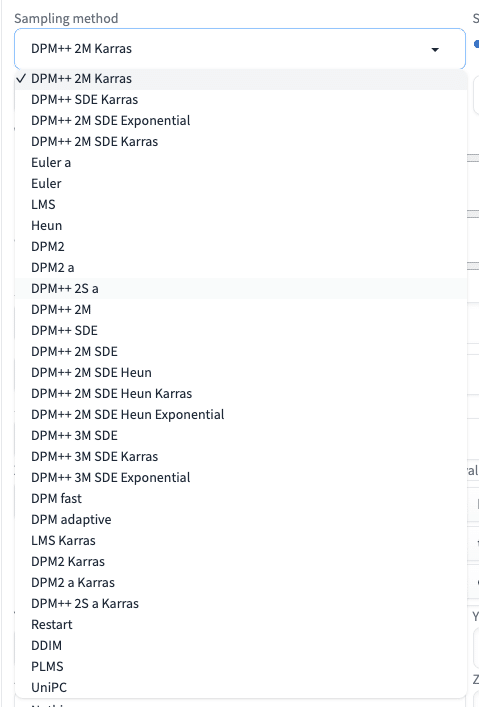Pick the Heun option
The image size is (479, 707).
[x=241, y=225]
